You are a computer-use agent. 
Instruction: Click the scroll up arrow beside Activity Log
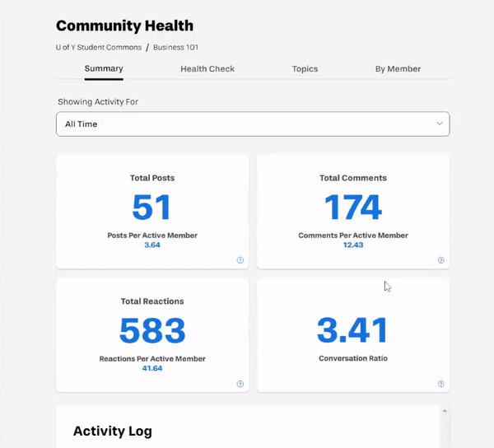point(445,410)
